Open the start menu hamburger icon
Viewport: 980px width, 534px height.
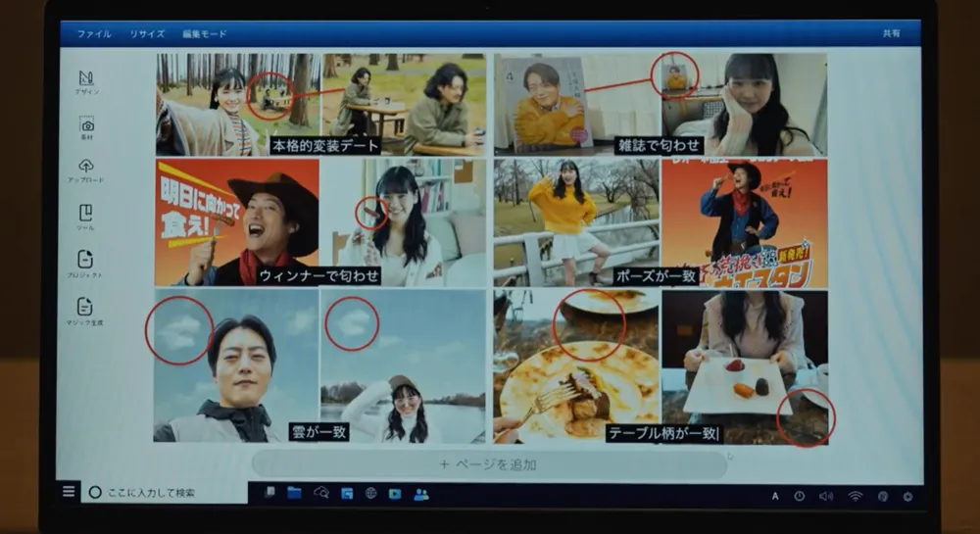(x=69, y=492)
